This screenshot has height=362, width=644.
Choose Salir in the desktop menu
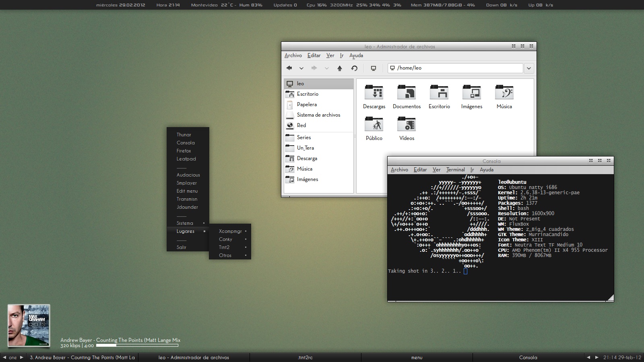tap(188, 247)
